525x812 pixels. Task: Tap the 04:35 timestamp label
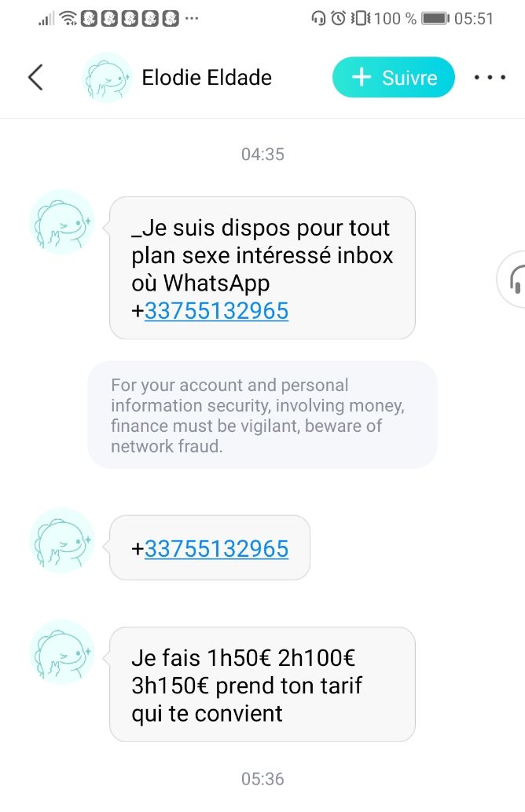tap(262, 155)
